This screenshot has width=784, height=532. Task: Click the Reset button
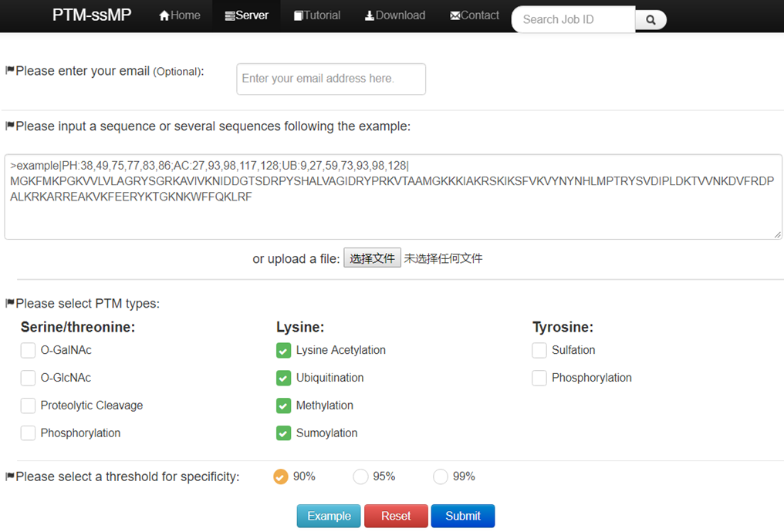tap(396, 516)
